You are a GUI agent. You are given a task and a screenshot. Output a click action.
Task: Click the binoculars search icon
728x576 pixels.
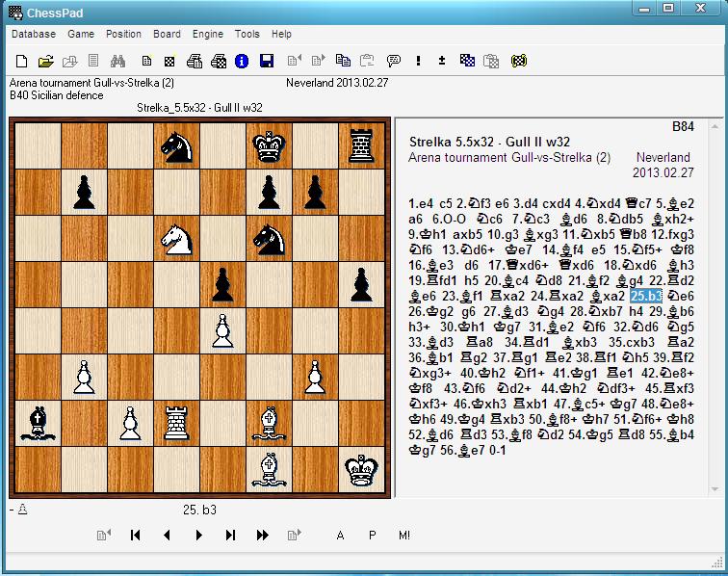click(118, 61)
